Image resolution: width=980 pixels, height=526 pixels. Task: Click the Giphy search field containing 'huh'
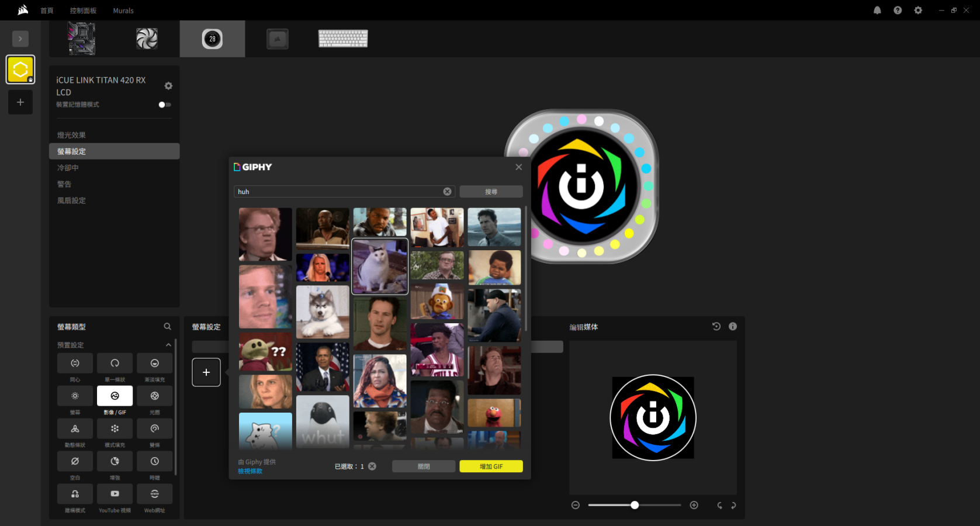tap(339, 192)
